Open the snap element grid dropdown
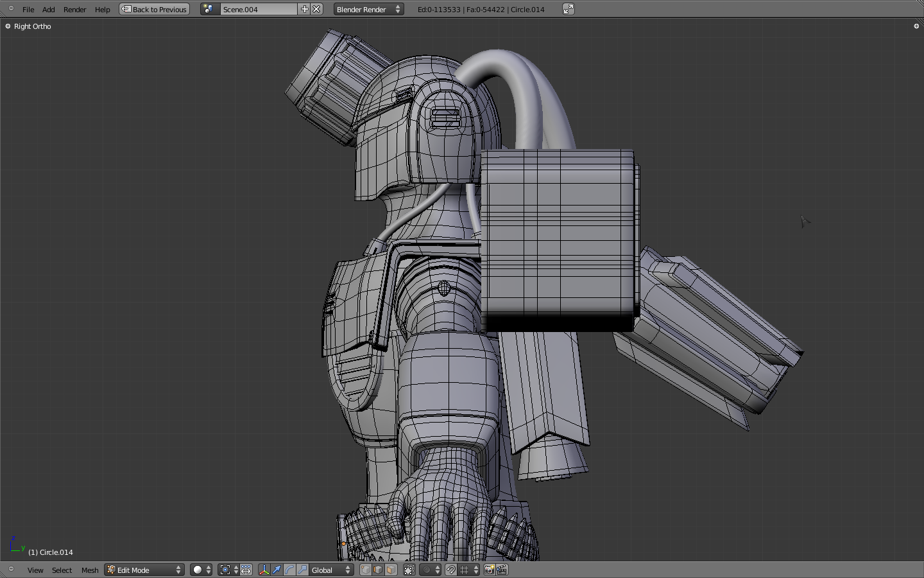The width and height of the screenshot is (924, 578). [469, 570]
